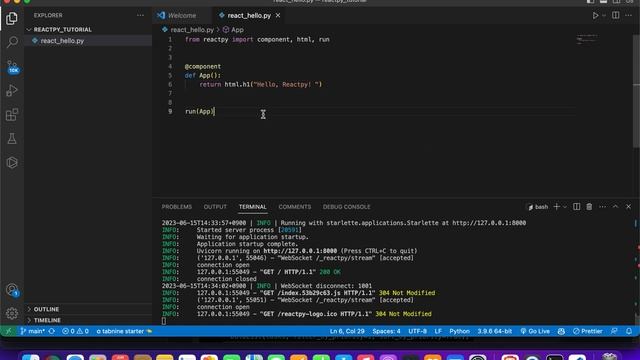Open notifications bell in status bar
This screenshot has height=360, width=640.
click(x=629, y=331)
